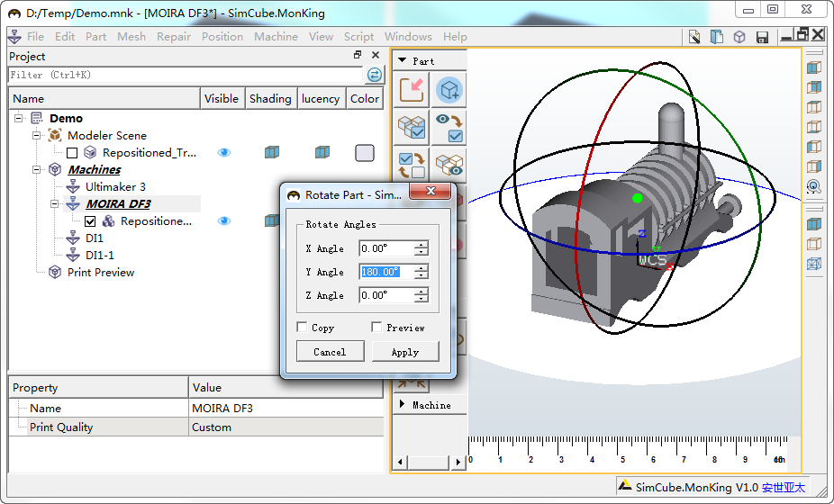Viewport: 834px width, 504px height.
Task: Enable the Preview checkbox
Action: tap(376, 327)
